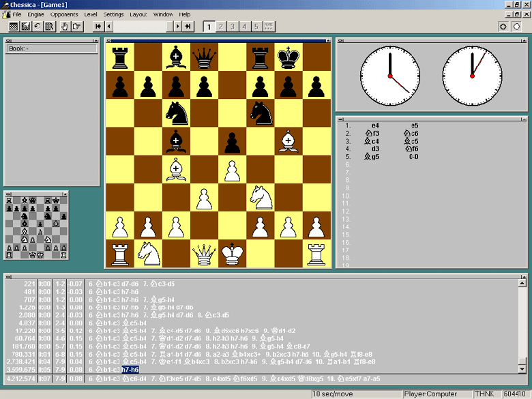The height and width of the screenshot is (399, 532).
Task: Select layout preset 1
Action: coord(209,27)
